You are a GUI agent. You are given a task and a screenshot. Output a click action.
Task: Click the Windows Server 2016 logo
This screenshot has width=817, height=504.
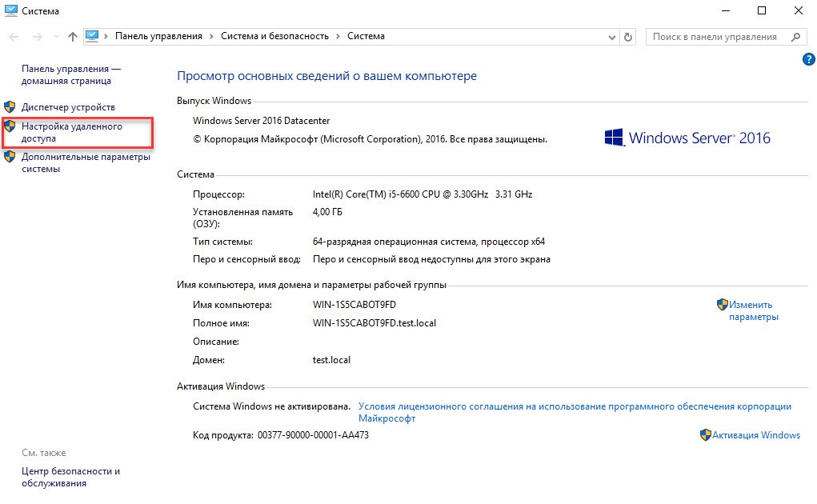[687, 138]
